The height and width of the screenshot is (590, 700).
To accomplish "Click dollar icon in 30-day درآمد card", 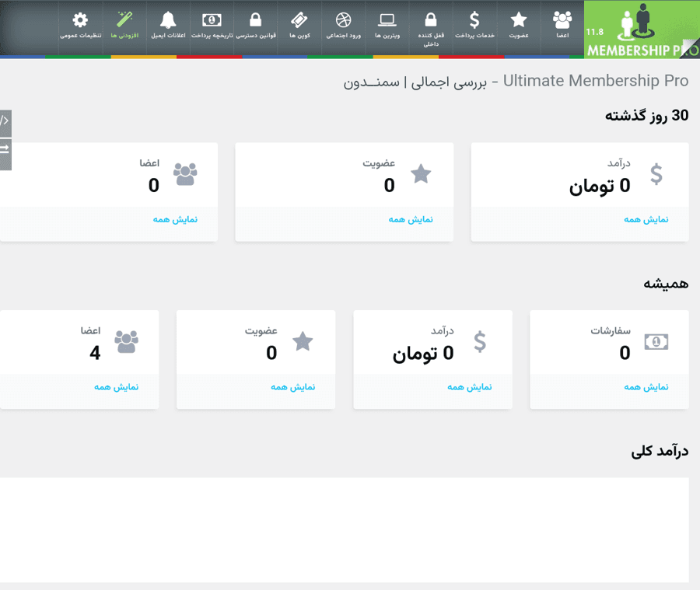I will pos(656,174).
